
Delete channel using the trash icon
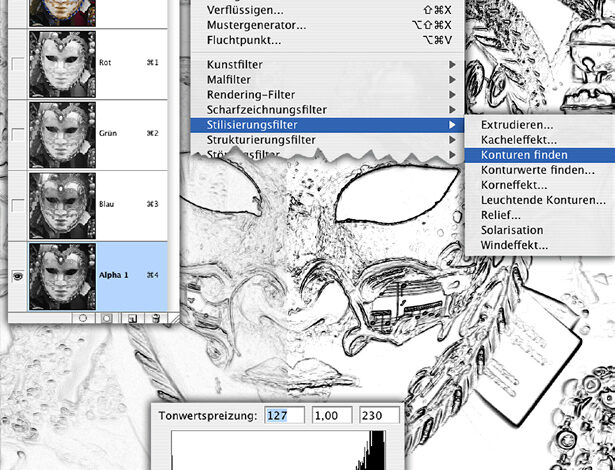[x=156, y=317]
